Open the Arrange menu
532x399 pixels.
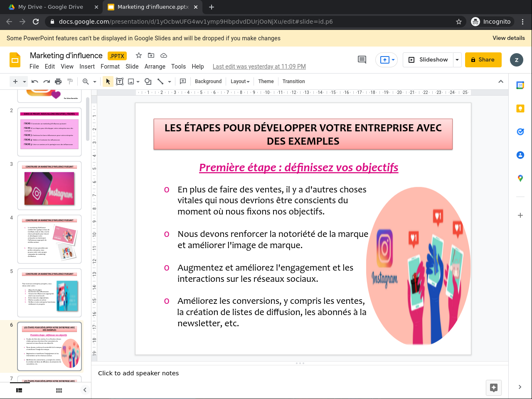pos(155,66)
